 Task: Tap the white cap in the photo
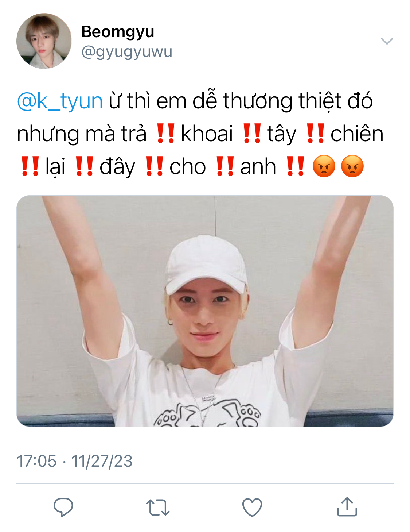(x=206, y=265)
